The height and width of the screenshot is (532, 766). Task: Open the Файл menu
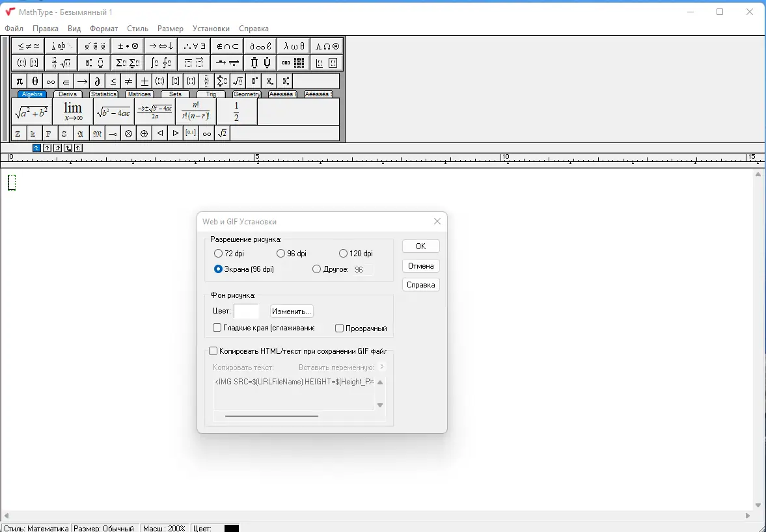(x=14, y=29)
